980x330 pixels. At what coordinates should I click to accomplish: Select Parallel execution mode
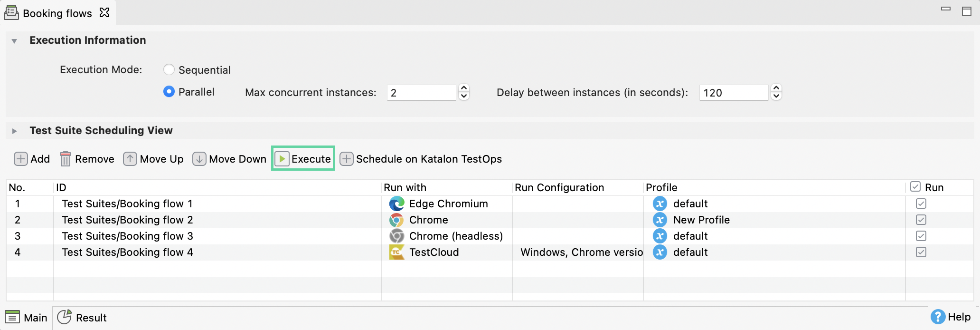point(169,92)
